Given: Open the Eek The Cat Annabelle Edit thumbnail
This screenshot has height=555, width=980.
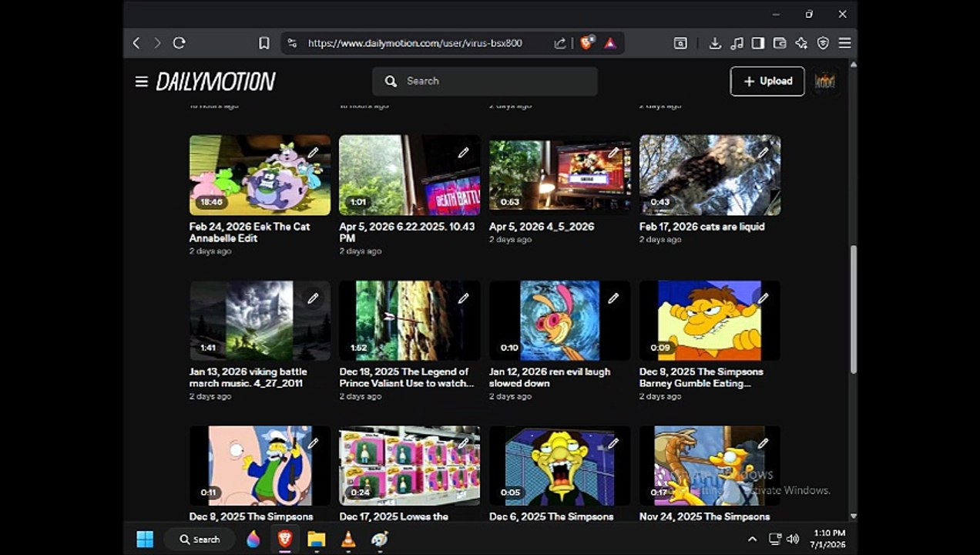Looking at the screenshot, I should [260, 176].
